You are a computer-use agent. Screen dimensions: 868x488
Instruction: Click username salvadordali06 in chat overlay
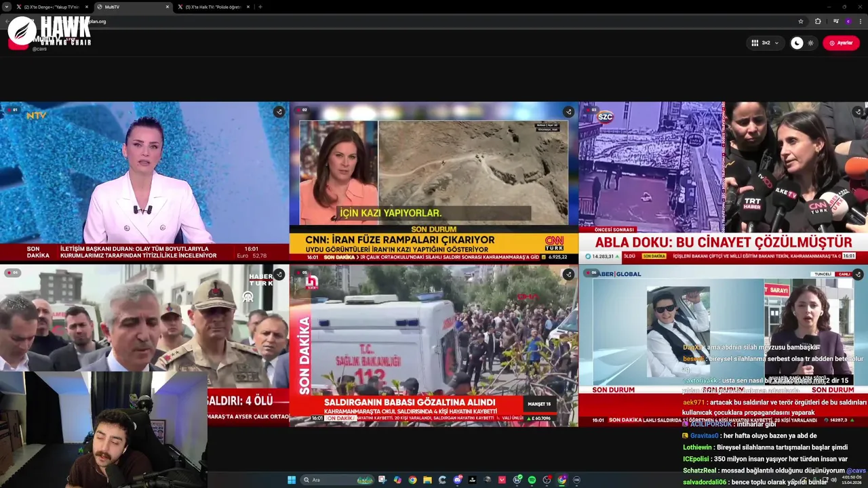pyautogui.click(x=705, y=482)
